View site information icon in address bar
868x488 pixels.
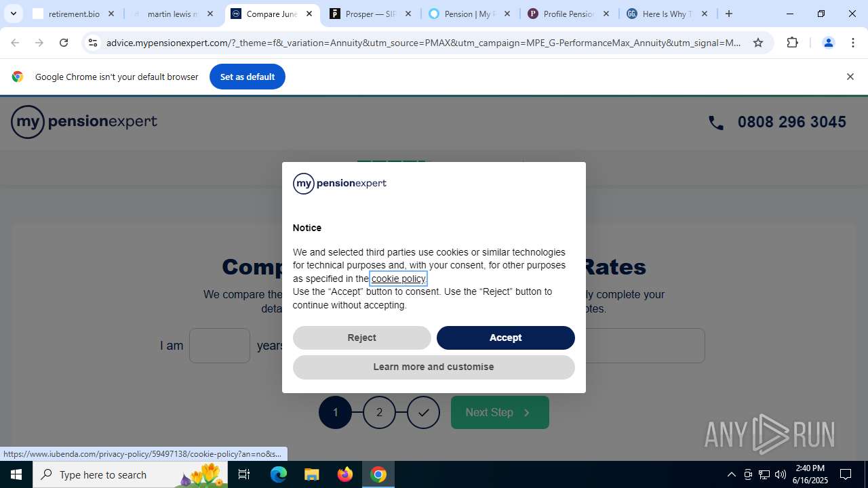coord(93,43)
